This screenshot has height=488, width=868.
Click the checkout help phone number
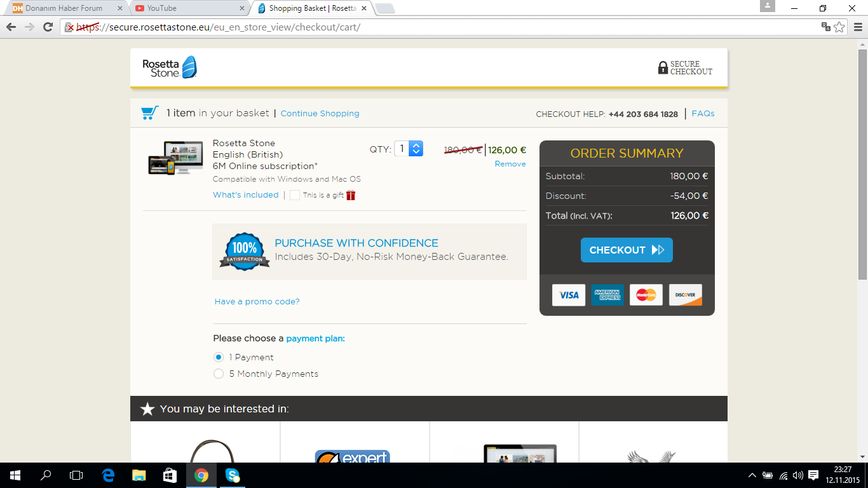[643, 114]
